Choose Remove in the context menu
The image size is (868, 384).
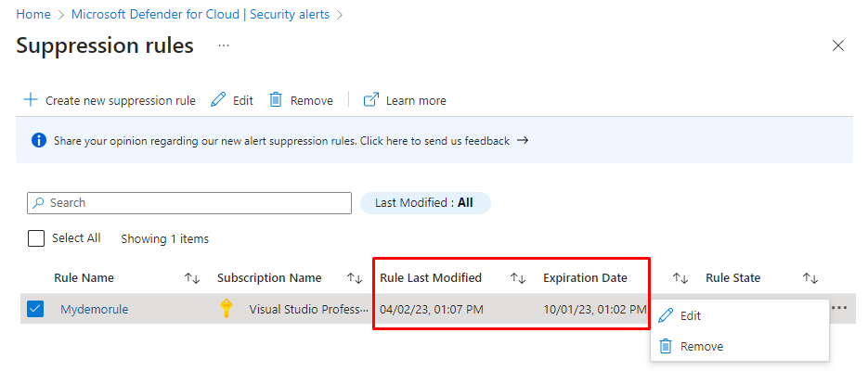(701, 346)
